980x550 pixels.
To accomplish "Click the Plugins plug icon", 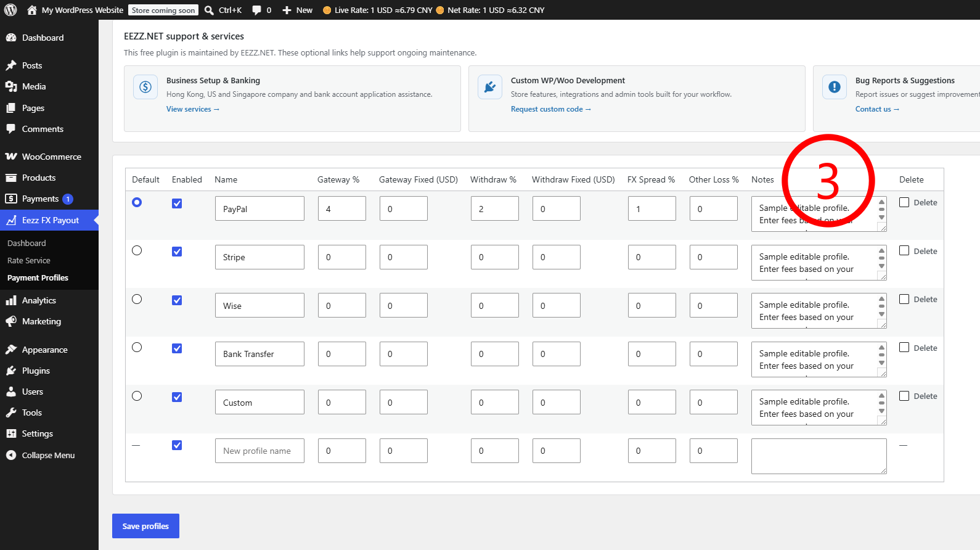I will point(11,371).
